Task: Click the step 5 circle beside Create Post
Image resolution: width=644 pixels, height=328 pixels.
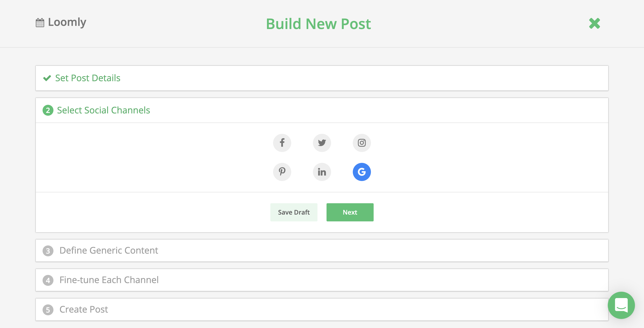Action: tap(48, 309)
